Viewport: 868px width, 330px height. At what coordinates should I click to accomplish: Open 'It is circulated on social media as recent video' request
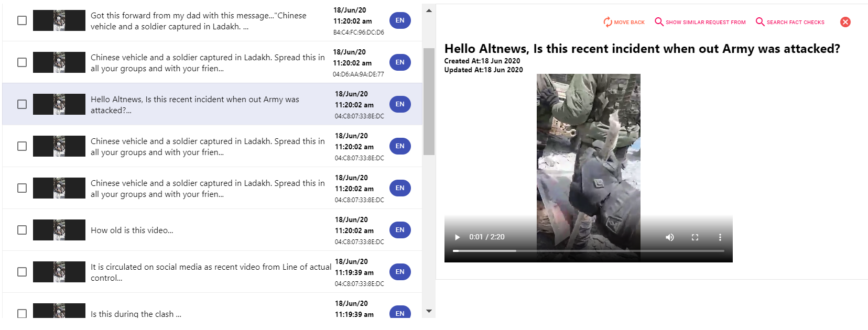(211, 272)
